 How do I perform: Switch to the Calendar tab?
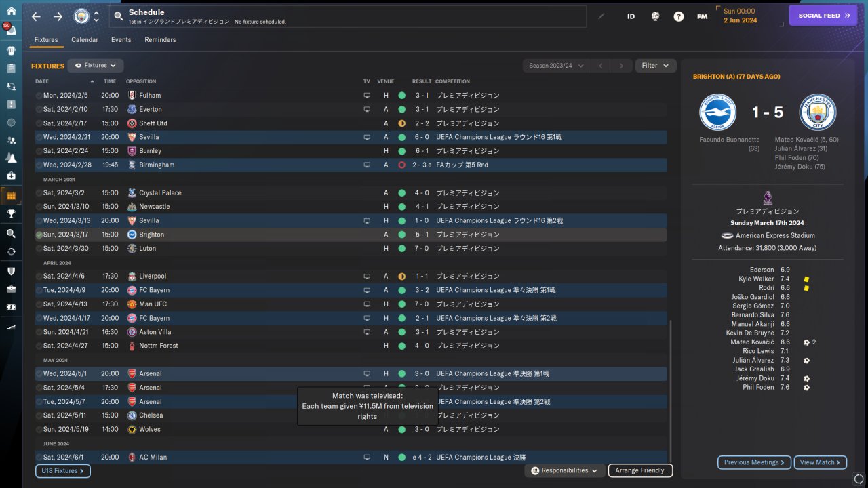(x=85, y=40)
